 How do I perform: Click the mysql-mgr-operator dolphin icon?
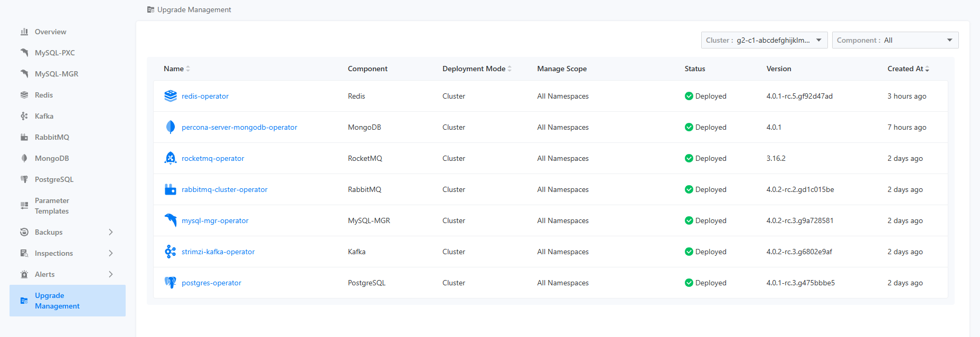tap(170, 220)
